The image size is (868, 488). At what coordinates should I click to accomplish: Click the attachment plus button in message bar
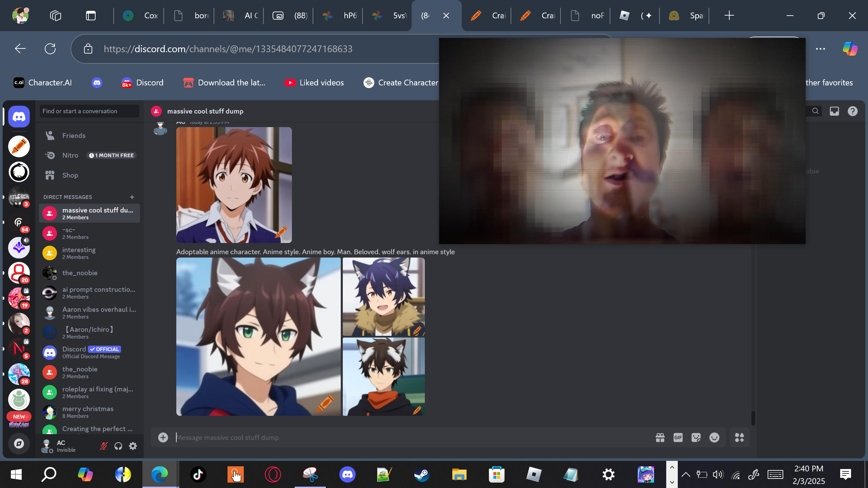163,438
